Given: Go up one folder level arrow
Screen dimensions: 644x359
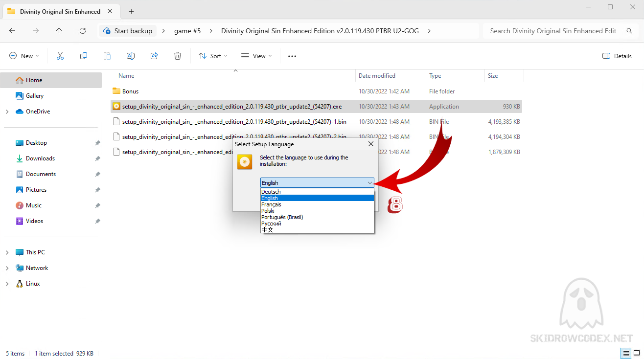Looking at the screenshot, I should tap(59, 31).
